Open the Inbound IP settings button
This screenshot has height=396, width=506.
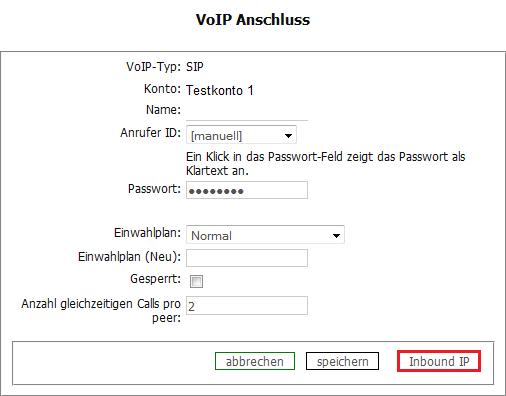439,361
